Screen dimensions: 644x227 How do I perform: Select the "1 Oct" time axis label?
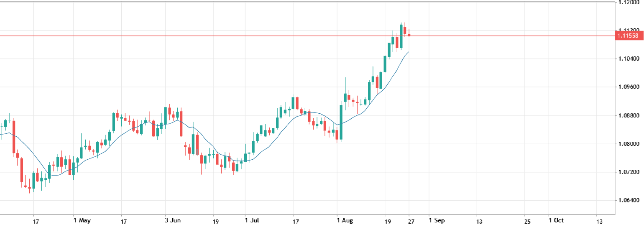point(556,221)
